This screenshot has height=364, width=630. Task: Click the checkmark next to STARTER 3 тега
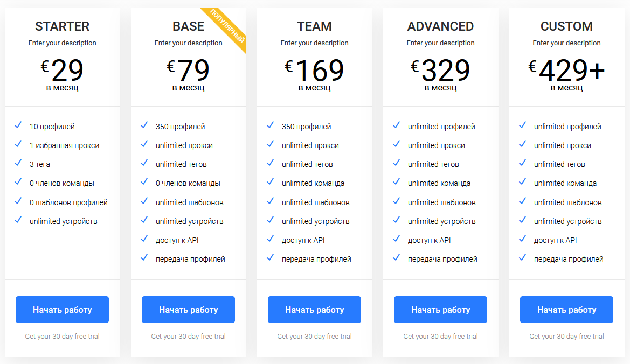[18, 163]
